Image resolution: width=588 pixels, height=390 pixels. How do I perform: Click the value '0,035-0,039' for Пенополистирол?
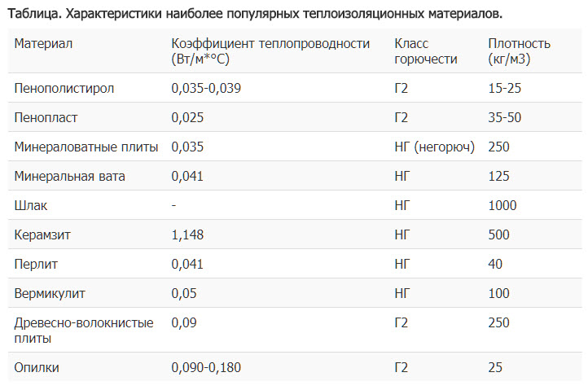206,88
